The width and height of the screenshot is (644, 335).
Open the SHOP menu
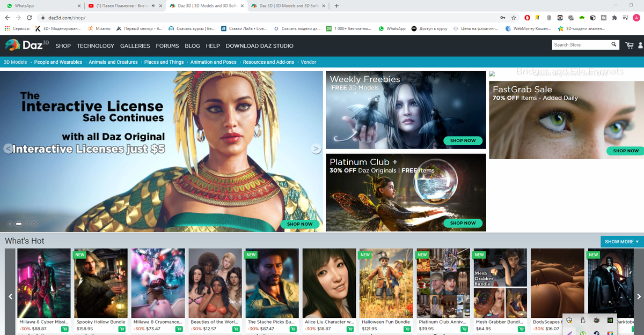coord(63,46)
